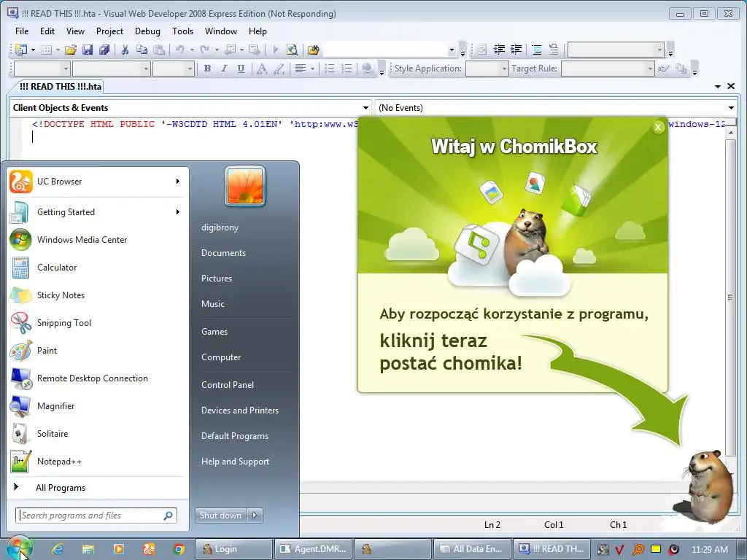Screen dimensions: 747x560
Task: Open the Shut down options arrow
Action: [255, 516]
